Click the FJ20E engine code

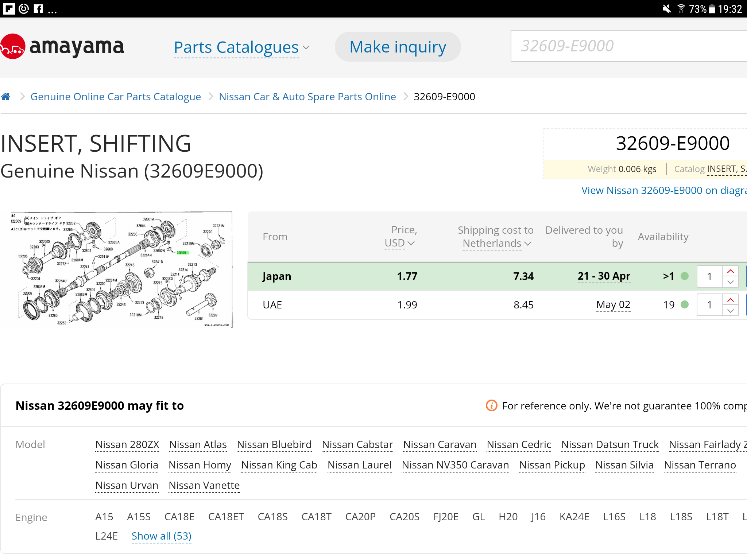[446, 517]
